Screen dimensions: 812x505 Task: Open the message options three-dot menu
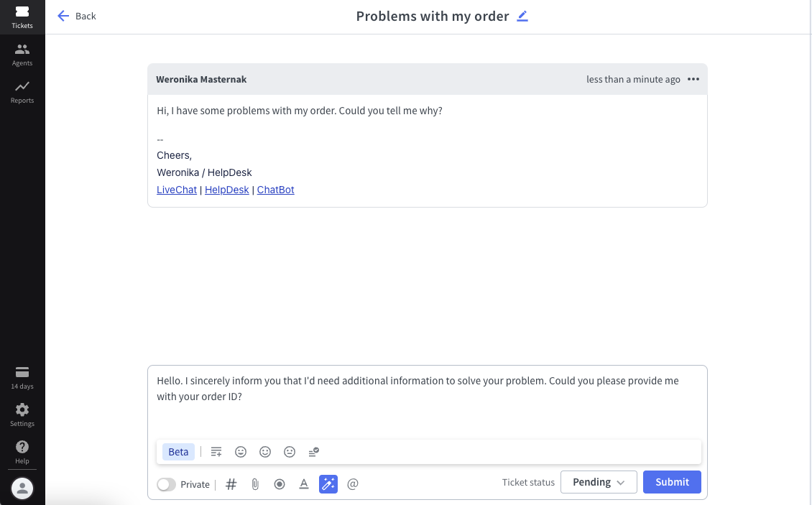(693, 79)
